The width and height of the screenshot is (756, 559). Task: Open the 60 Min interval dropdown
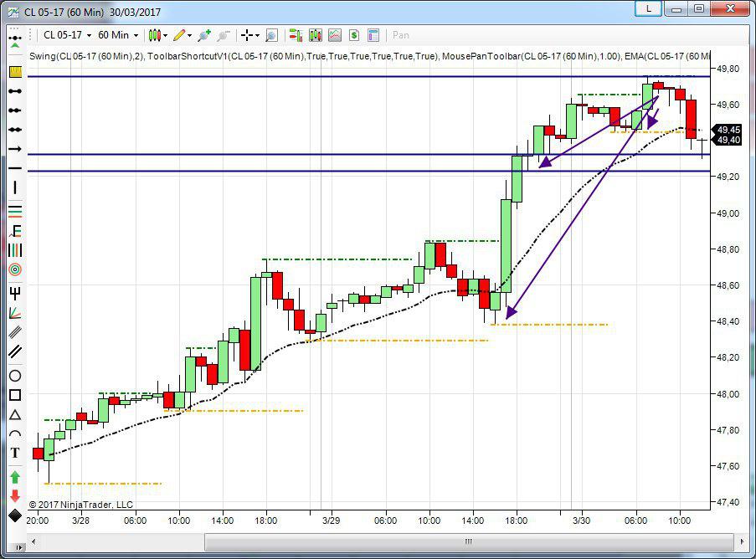[117, 35]
